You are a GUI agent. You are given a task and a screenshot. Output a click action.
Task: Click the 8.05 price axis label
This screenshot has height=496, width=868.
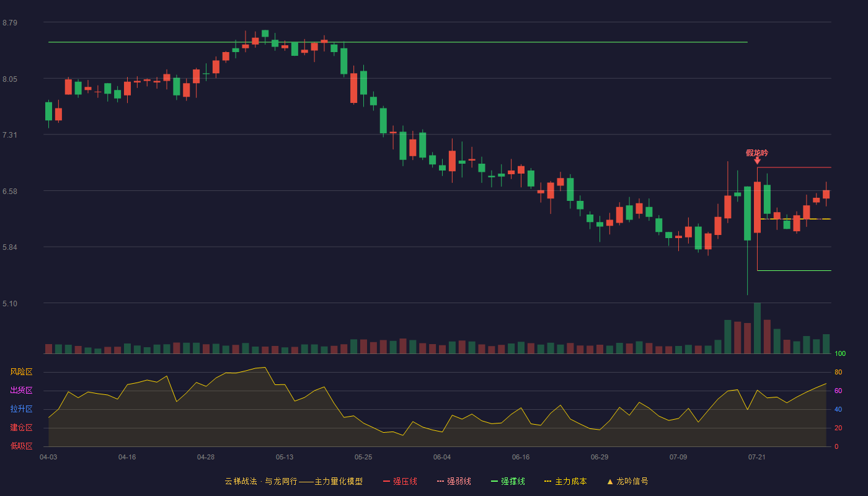(x=10, y=79)
